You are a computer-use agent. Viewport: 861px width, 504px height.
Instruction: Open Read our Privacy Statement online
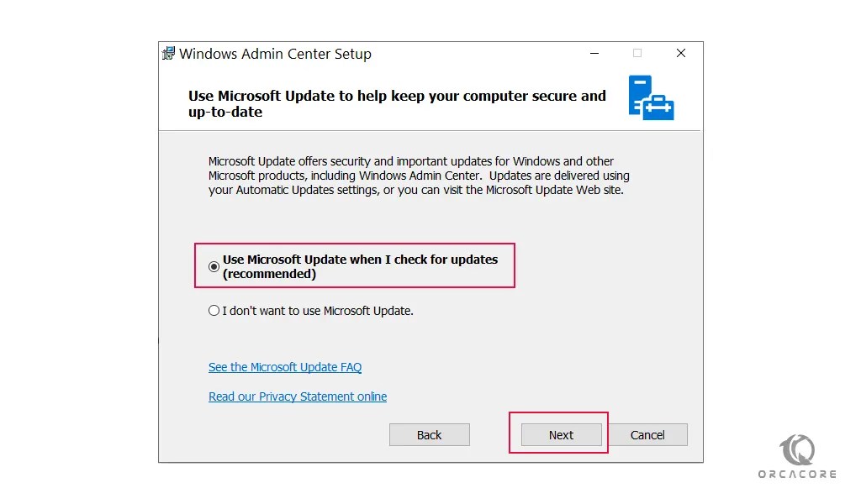pos(298,396)
